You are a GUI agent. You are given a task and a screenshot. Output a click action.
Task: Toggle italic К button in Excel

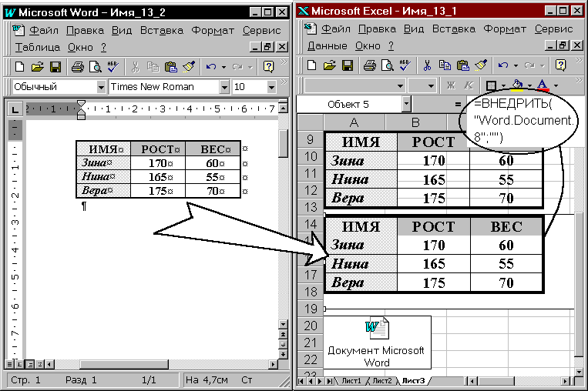(x=469, y=85)
